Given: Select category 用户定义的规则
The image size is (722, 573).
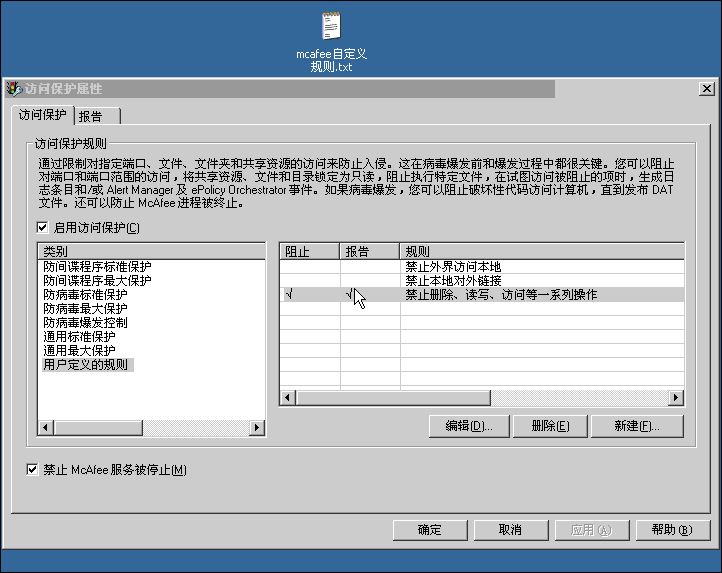Looking at the screenshot, I should tap(87, 365).
